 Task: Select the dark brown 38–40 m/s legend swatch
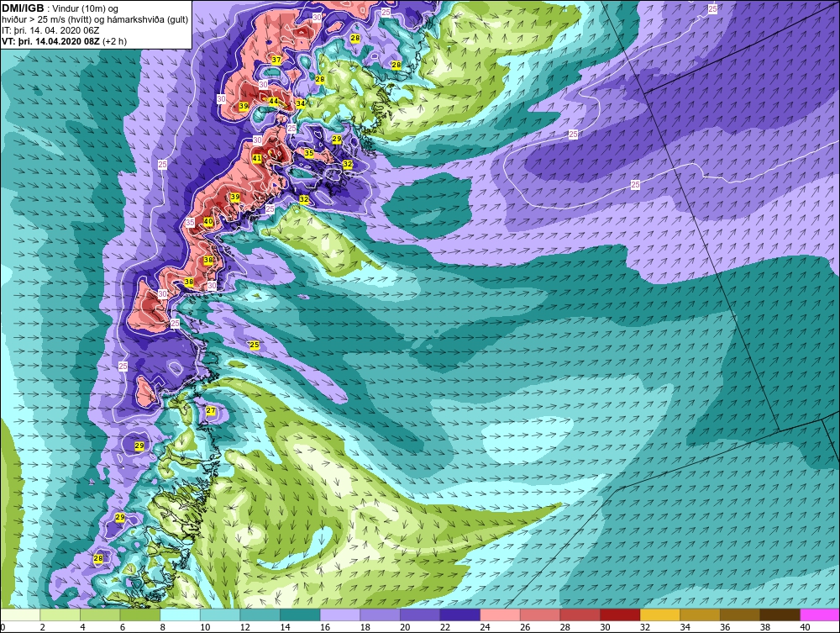[x=780, y=615]
